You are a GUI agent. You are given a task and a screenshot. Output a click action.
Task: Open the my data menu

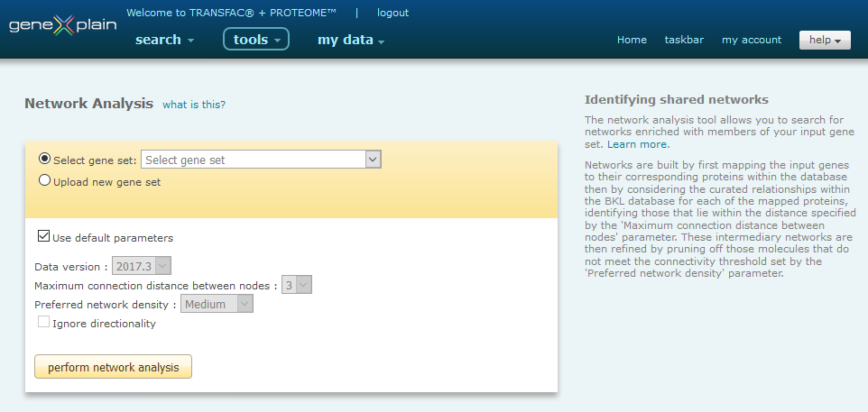click(x=350, y=40)
